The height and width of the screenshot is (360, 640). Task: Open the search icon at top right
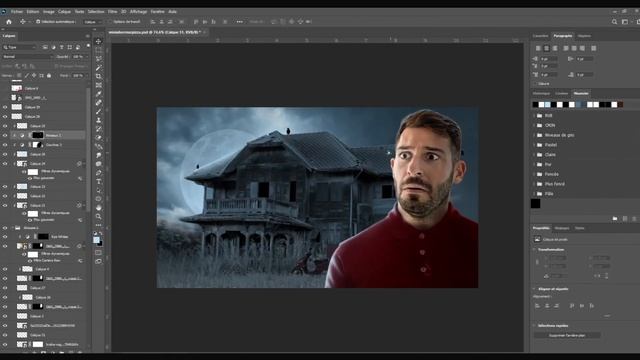614,22
